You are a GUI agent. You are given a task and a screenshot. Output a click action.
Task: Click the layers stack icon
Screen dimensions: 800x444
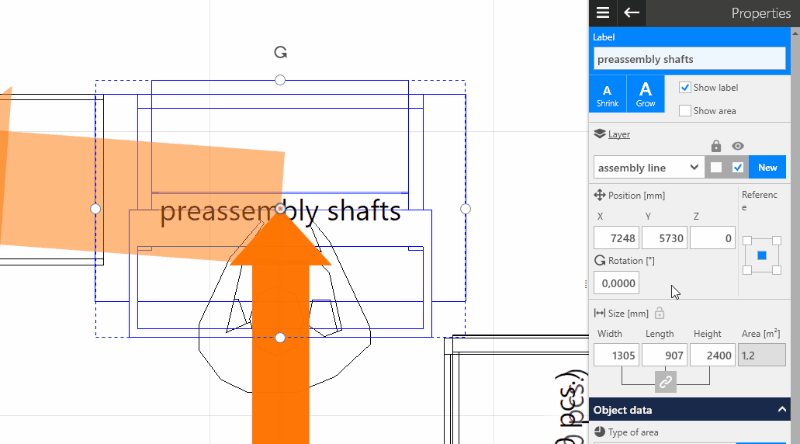click(599, 134)
